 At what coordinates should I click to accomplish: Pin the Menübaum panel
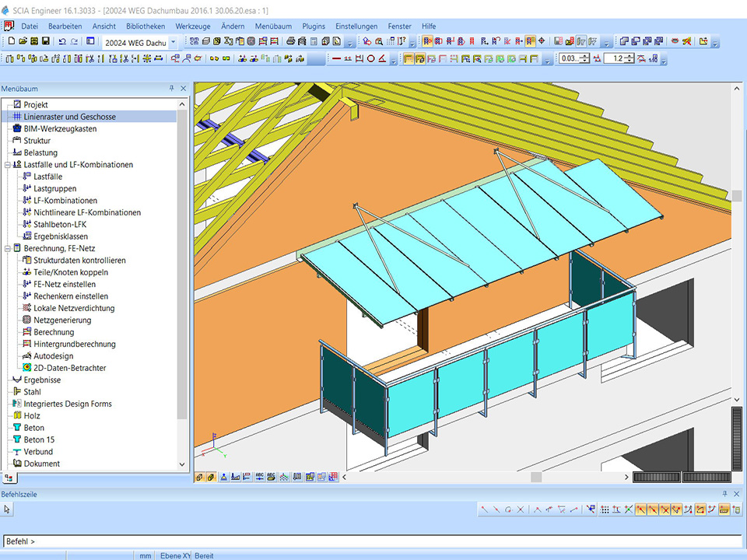point(172,89)
